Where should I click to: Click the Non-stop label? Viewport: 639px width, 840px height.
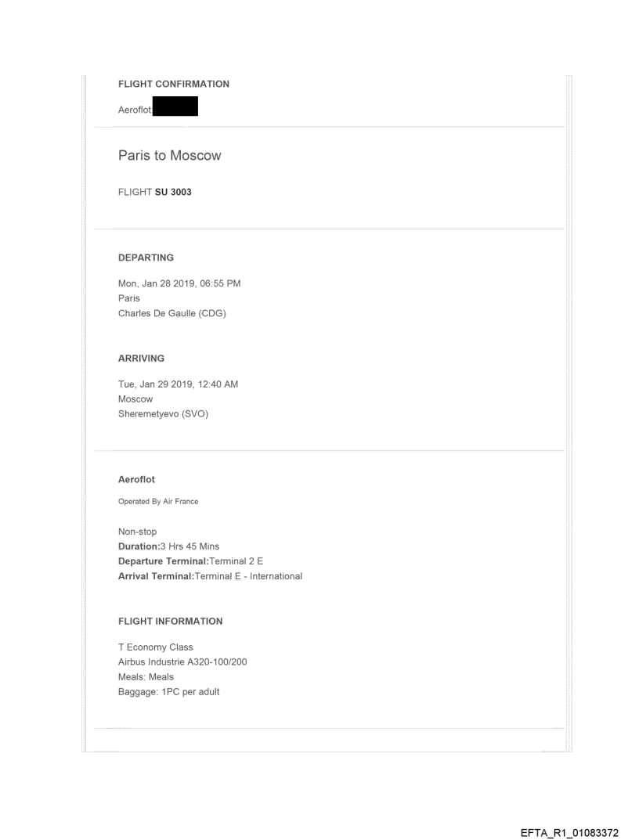pyautogui.click(x=137, y=532)
